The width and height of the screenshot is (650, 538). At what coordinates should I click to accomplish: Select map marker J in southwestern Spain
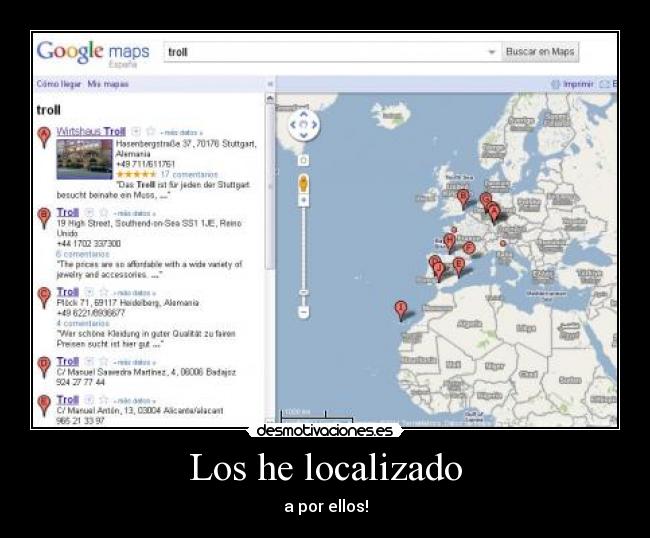click(439, 271)
